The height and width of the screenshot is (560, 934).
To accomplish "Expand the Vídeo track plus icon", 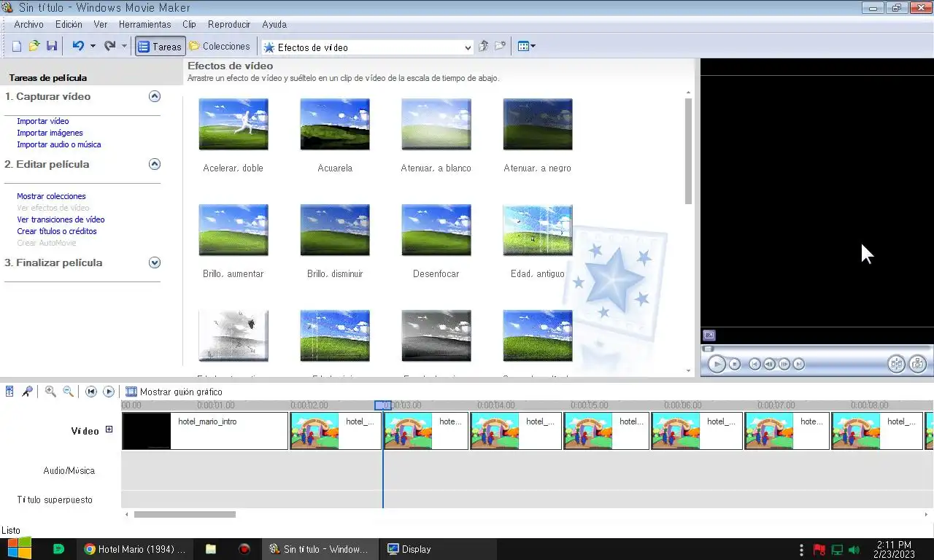I will tap(109, 429).
